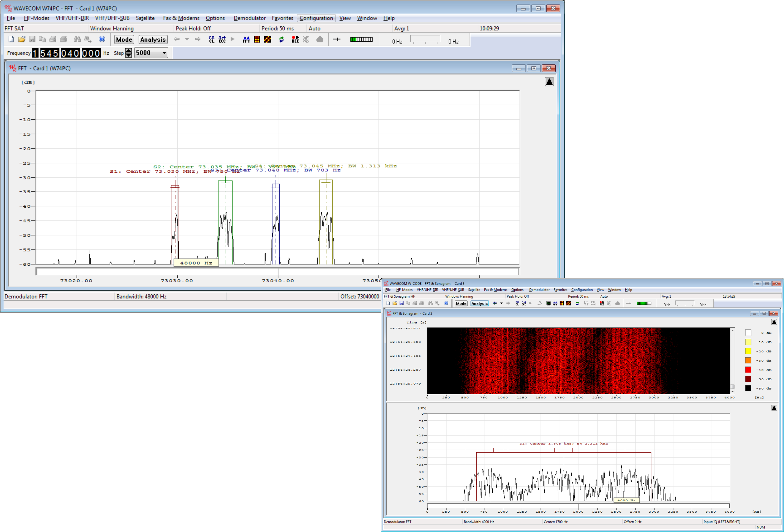This screenshot has width=784, height=532.
Task: Open Favorites menu in W74PC window
Action: (x=282, y=18)
